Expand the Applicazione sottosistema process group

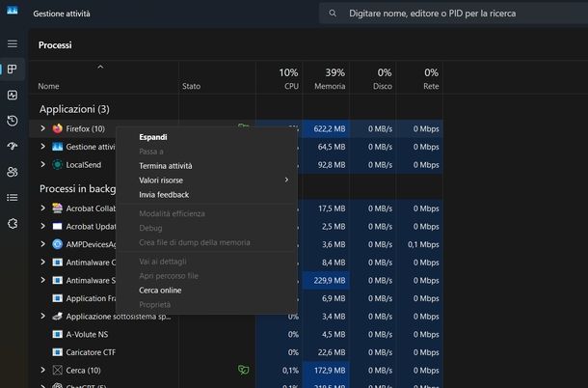(42, 317)
